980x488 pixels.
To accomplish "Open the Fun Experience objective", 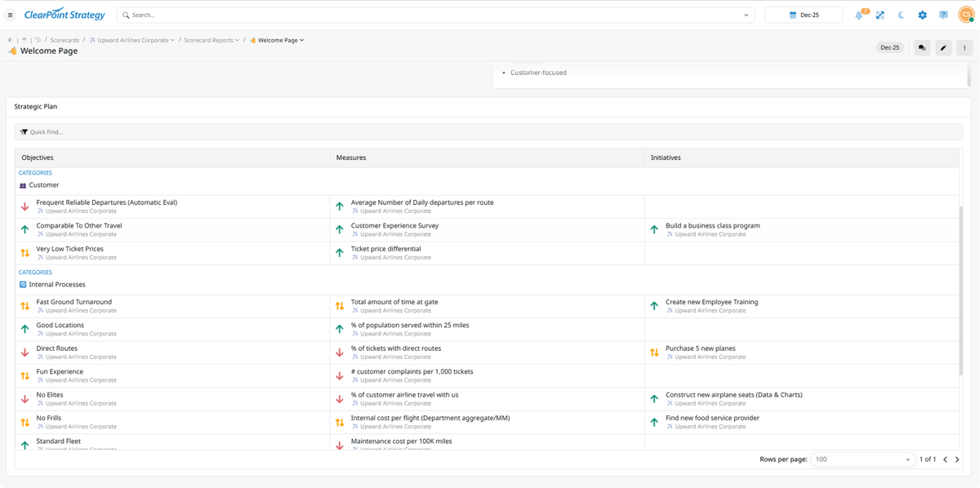I will [60, 371].
